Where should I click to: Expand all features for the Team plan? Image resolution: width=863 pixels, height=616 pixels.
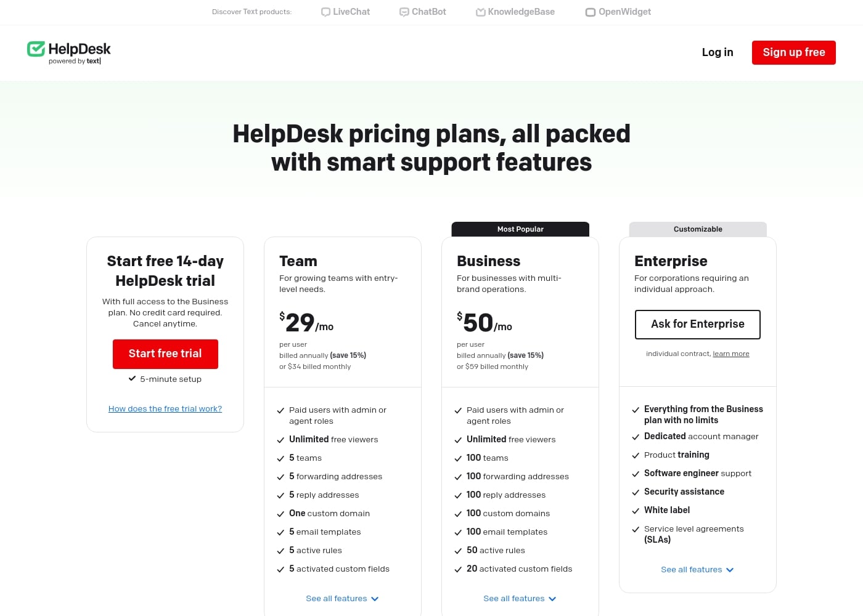pos(342,598)
